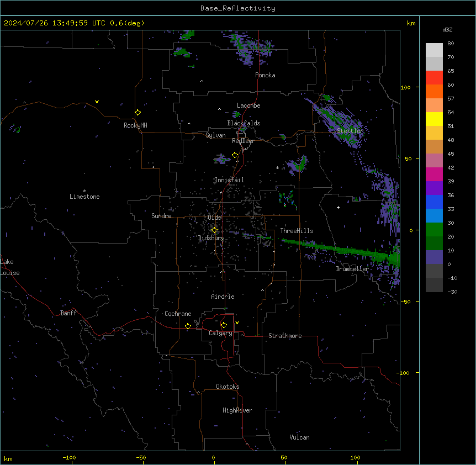Click the asterisk marker above Limestone
The width and height of the screenshot is (476, 465).
(84, 191)
